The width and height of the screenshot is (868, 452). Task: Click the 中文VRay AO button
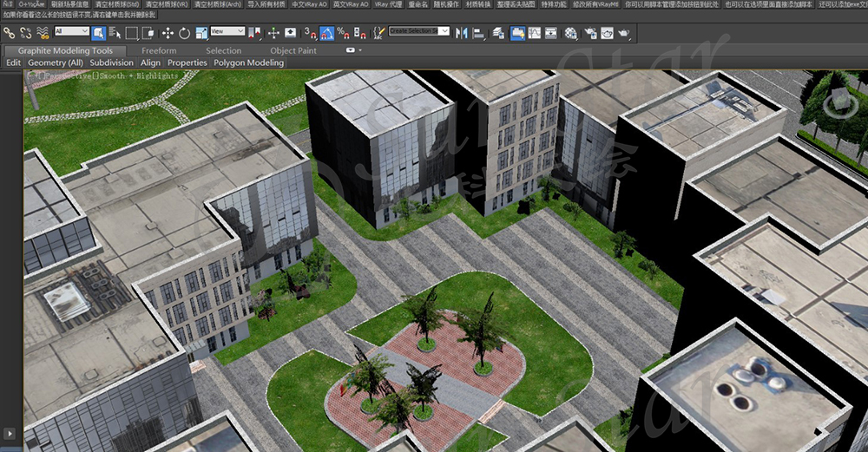(310, 3)
